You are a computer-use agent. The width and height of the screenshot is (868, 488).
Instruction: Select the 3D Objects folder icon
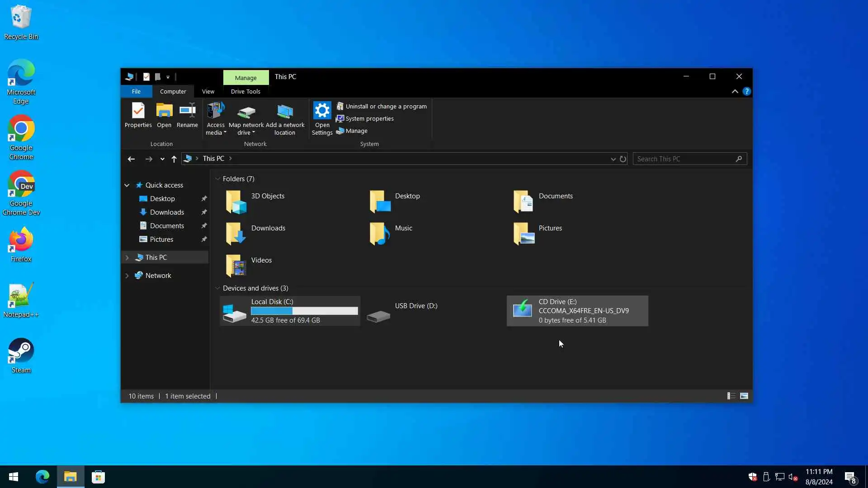click(x=236, y=202)
